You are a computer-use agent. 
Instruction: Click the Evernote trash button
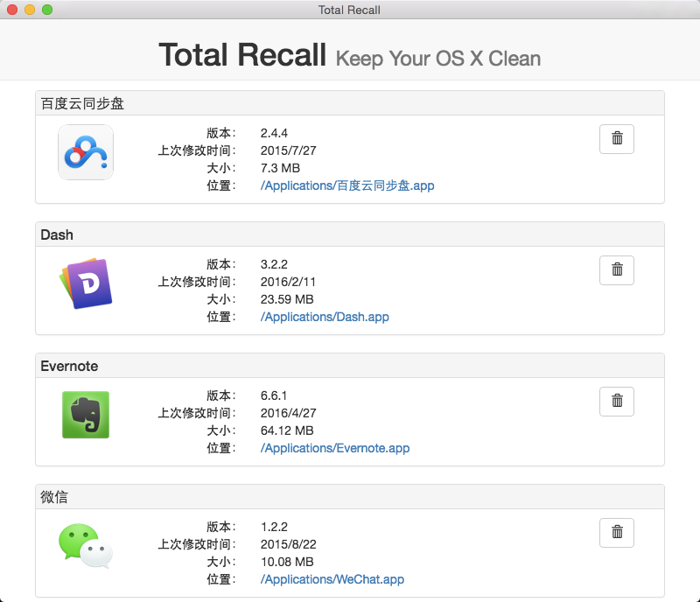pos(617,402)
